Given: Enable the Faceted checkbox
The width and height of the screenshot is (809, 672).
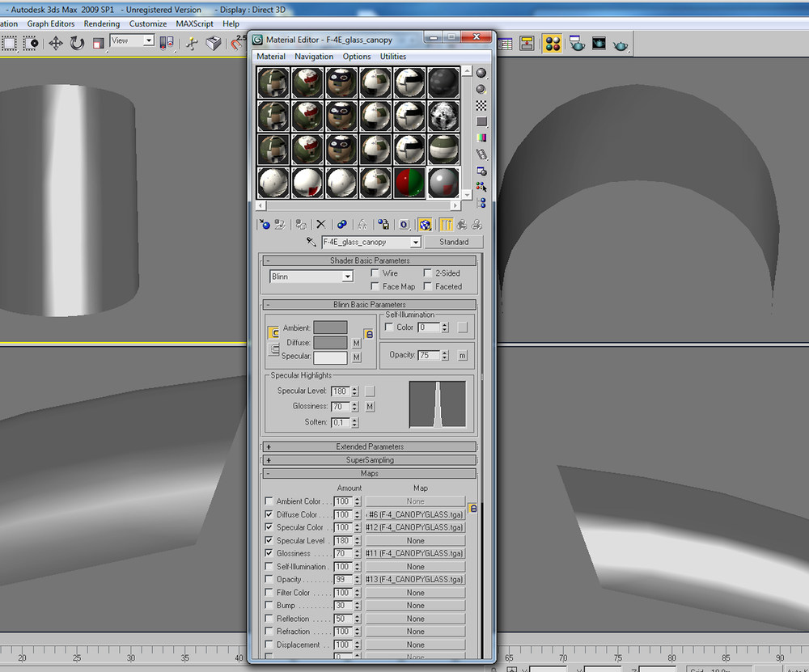Looking at the screenshot, I should 428,286.
